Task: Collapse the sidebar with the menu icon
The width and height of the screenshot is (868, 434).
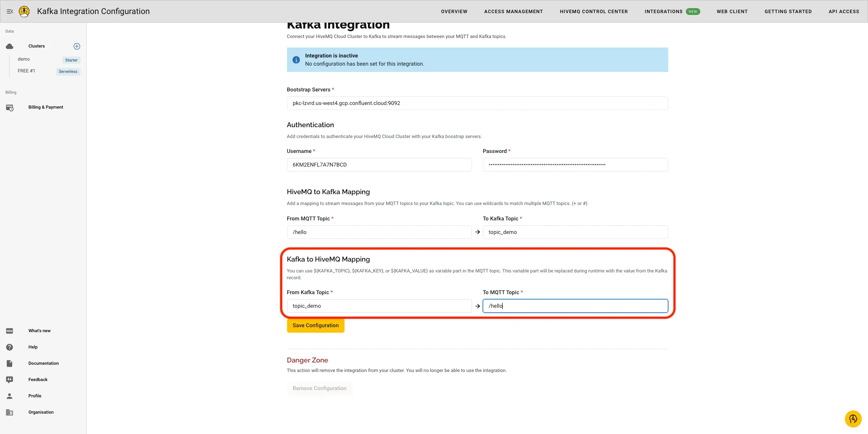Action: (9, 11)
